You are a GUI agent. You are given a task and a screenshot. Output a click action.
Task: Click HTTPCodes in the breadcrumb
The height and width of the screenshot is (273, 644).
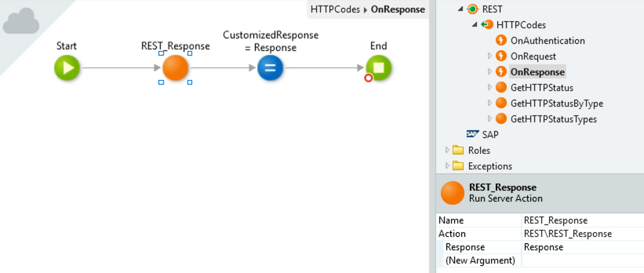(x=335, y=9)
